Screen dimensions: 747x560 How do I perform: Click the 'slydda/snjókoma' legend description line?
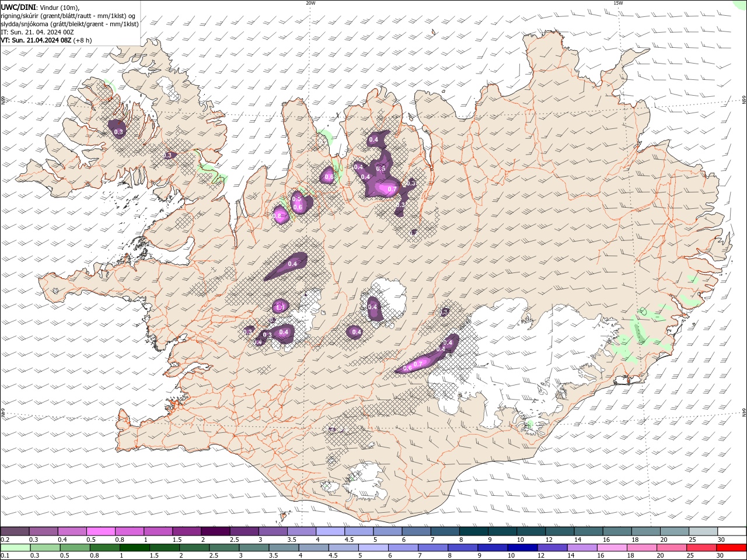69,24
